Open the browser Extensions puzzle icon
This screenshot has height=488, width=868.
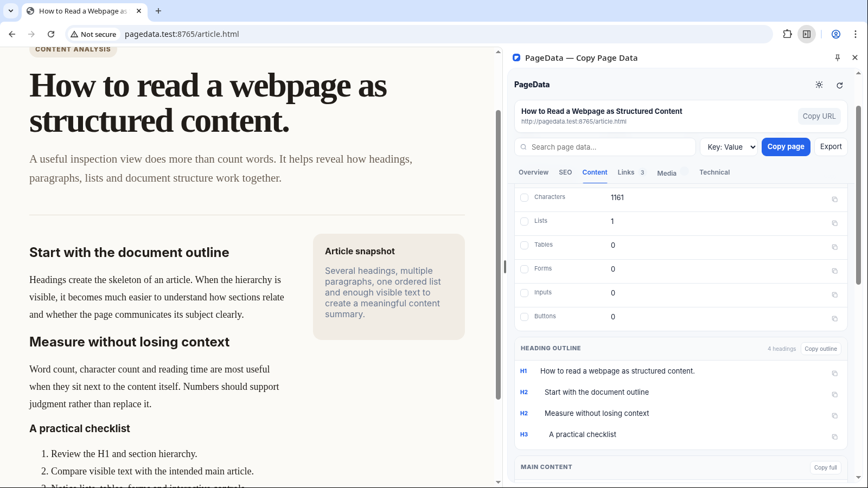787,34
